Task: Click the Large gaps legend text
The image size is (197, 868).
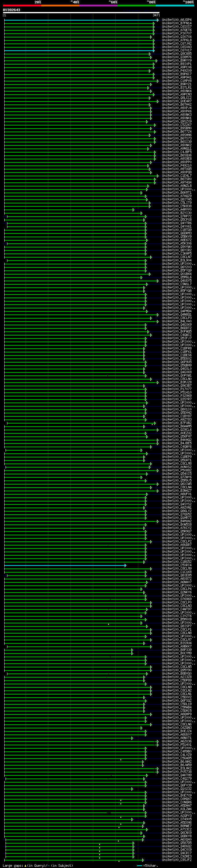Action: [x=38, y=866]
